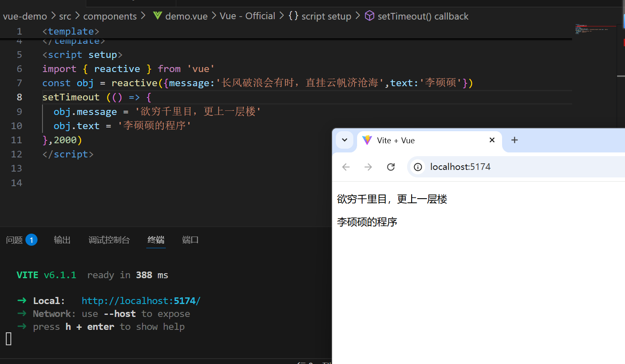Select the Vite + Vue browser tab
625x364 pixels.
pyautogui.click(x=430, y=140)
